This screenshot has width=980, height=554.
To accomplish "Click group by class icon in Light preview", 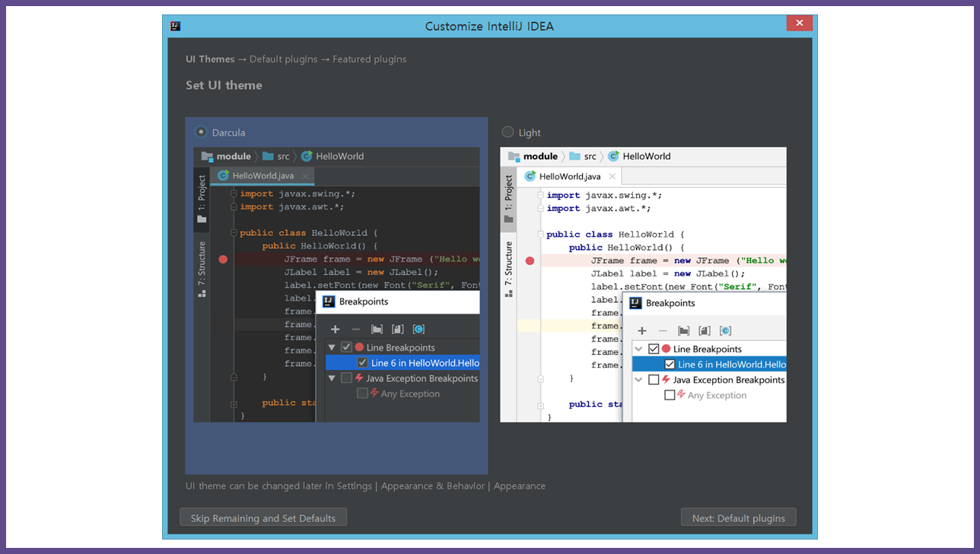I will coord(725,330).
